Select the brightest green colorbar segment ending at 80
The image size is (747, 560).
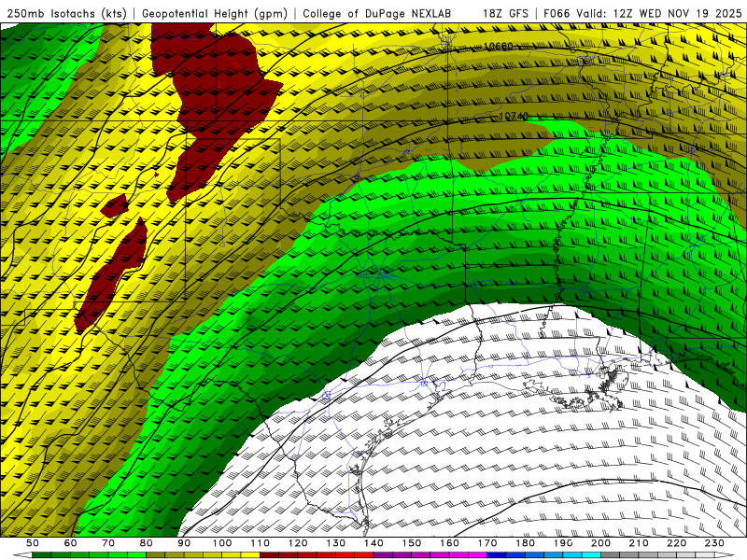coord(136,554)
